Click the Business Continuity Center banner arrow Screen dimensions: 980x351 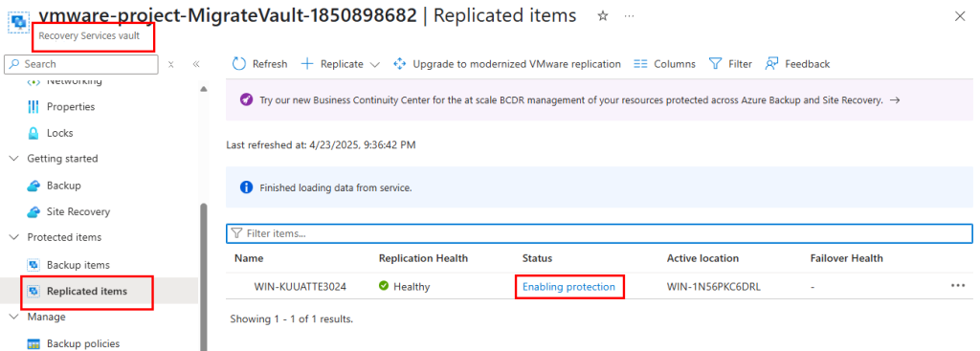click(895, 99)
